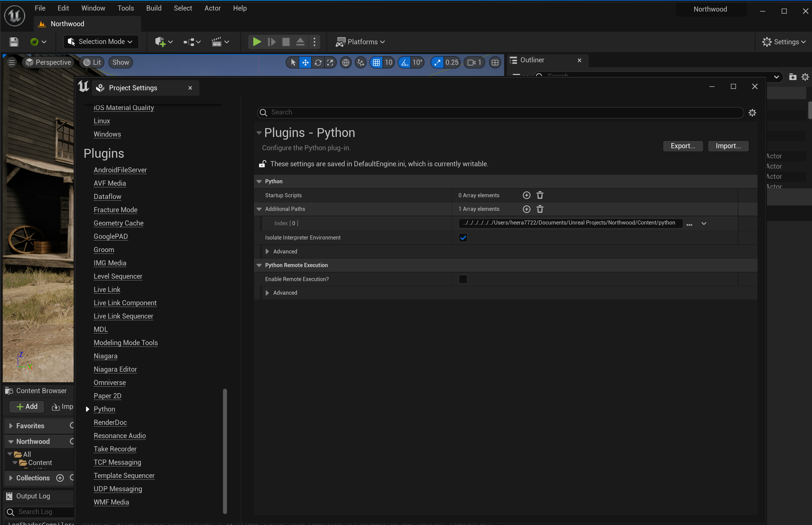Add an element to Additional Paths array
This screenshot has width=812, height=525.
pyautogui.click(x=526, y=209)
